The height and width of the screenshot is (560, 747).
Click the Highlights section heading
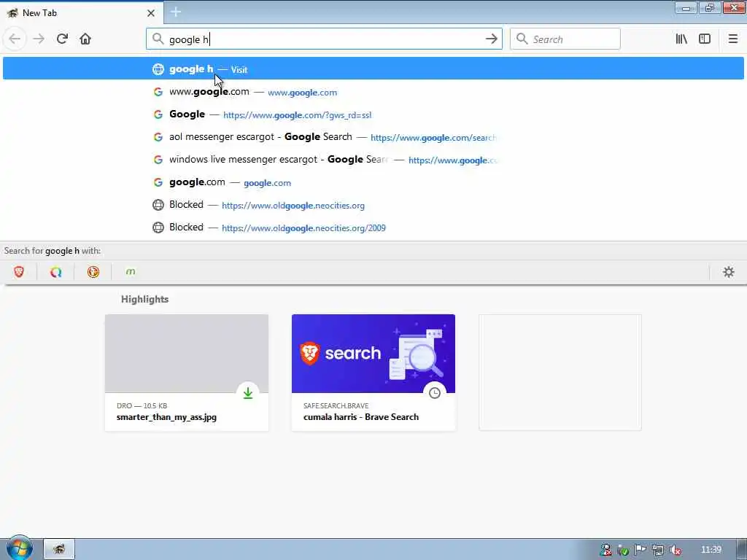(145, 299)
